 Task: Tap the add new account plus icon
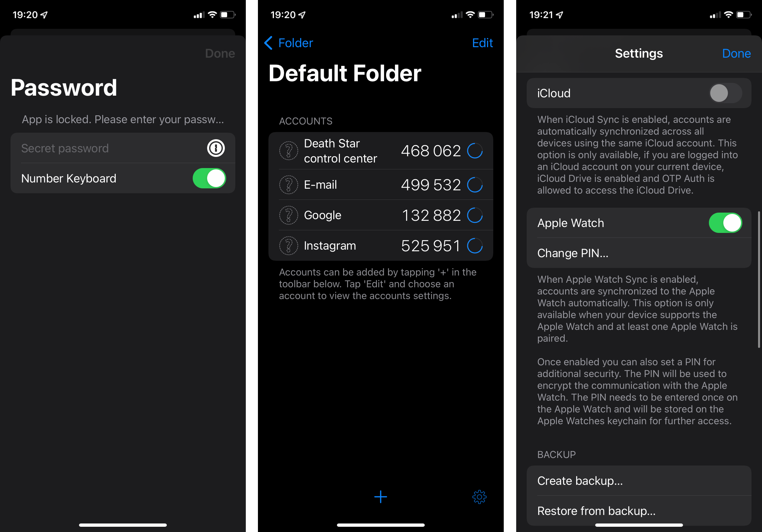381,496
